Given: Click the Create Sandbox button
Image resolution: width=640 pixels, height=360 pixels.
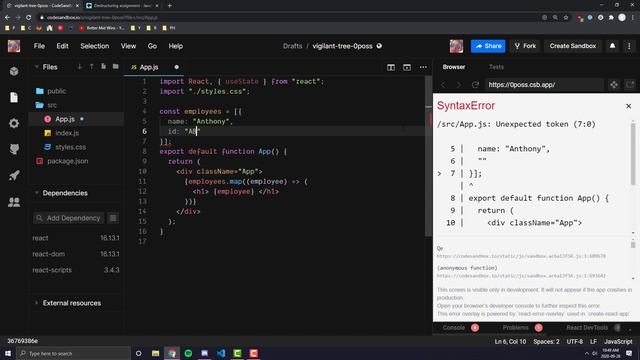Looking at the screenshot, I should point(573,46).
